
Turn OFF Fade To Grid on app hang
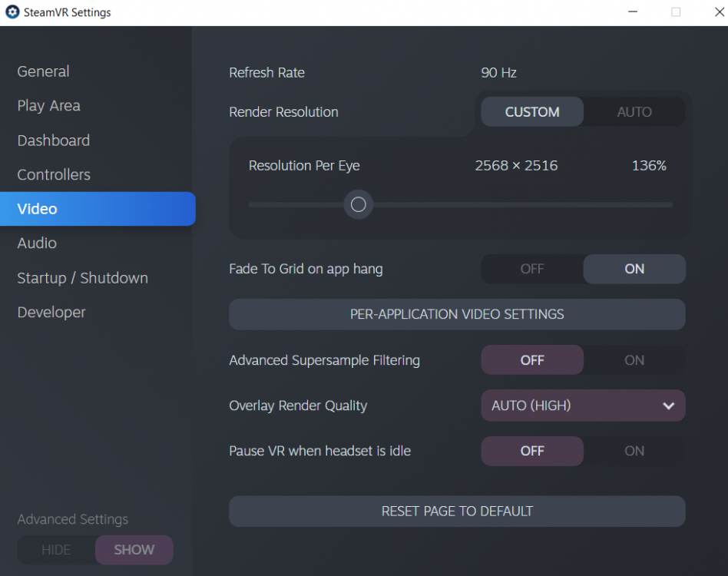tap(532, 269)
